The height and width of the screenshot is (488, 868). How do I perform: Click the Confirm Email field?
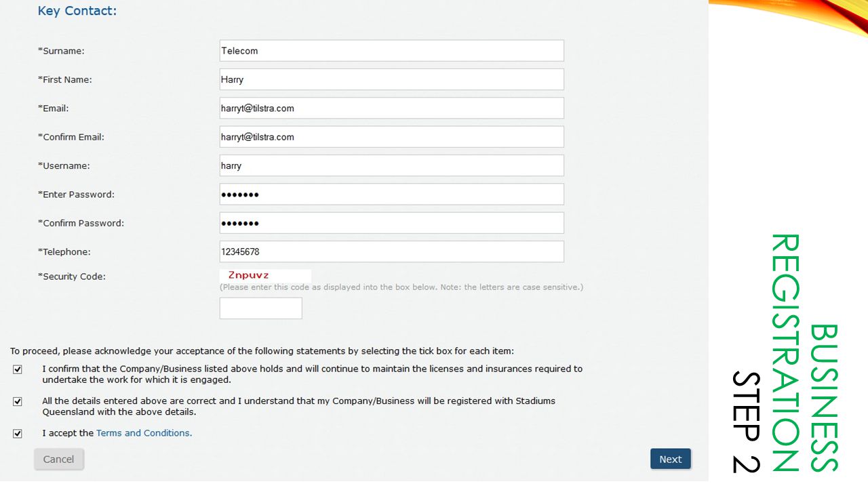[x=391, y=137]
